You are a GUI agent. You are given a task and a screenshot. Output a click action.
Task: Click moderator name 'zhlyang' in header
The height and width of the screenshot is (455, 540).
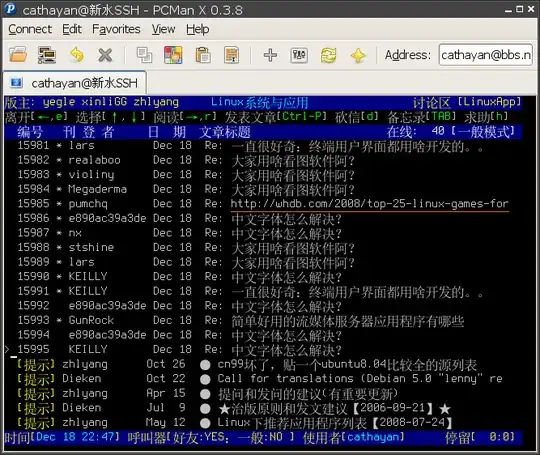[x=156, y=102]
